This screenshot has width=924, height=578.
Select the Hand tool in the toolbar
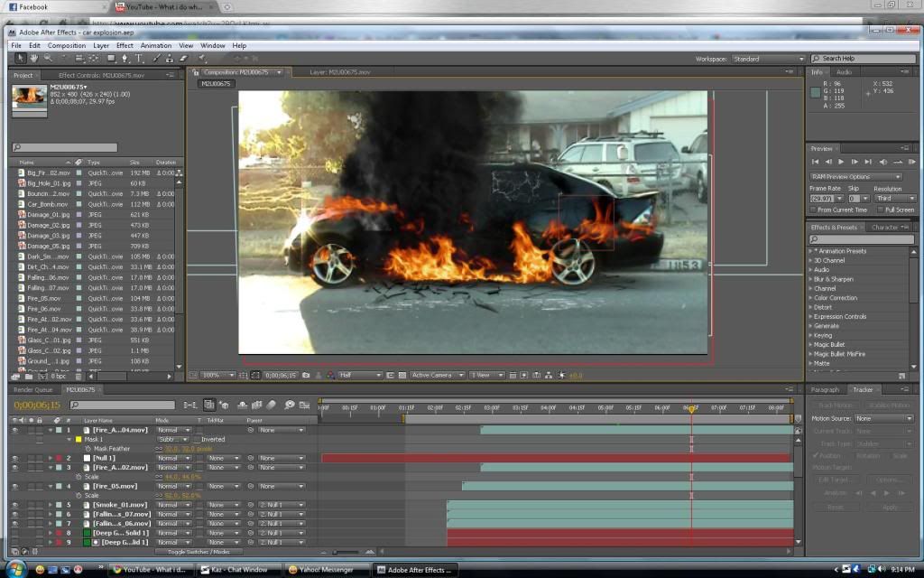coord(34,58)
